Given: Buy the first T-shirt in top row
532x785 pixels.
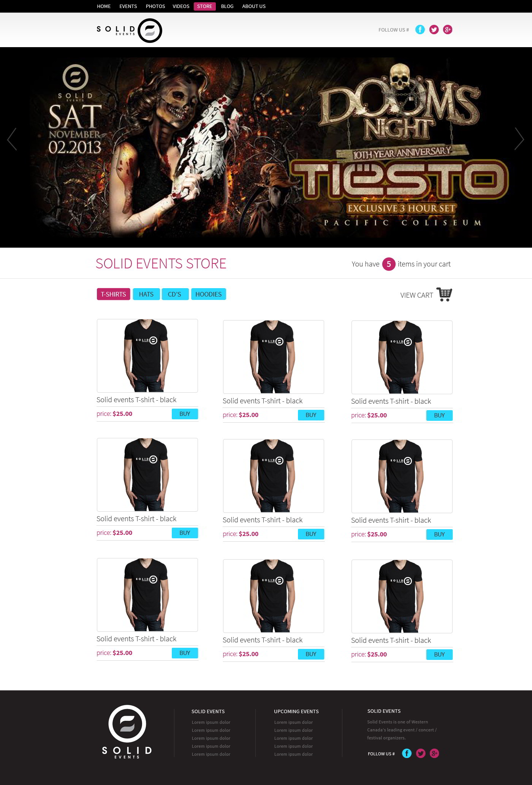Looking at the screenshot, I should (x=185, y=414).
